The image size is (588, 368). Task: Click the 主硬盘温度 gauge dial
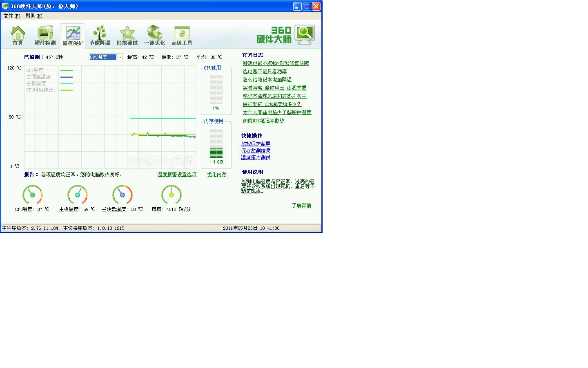pyautogui.click(x=122, y=195)
